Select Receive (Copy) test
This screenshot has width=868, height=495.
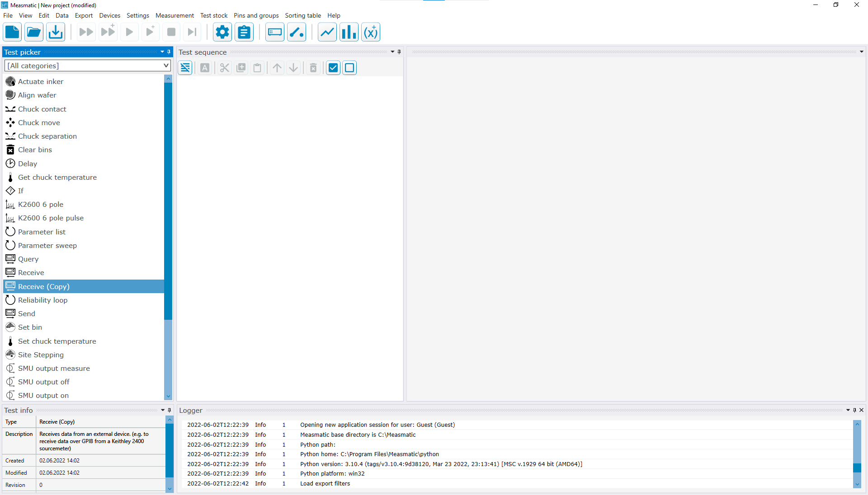pos(84,286)
